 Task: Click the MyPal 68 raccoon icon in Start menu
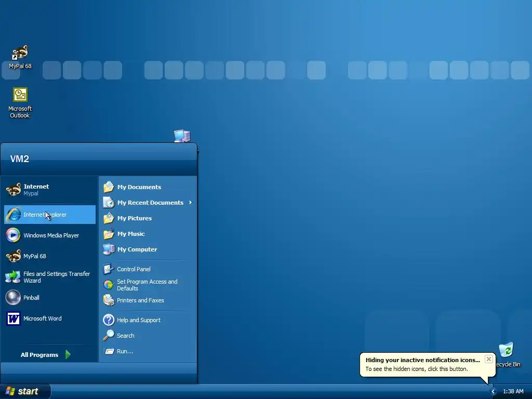(x=14, y=256)
